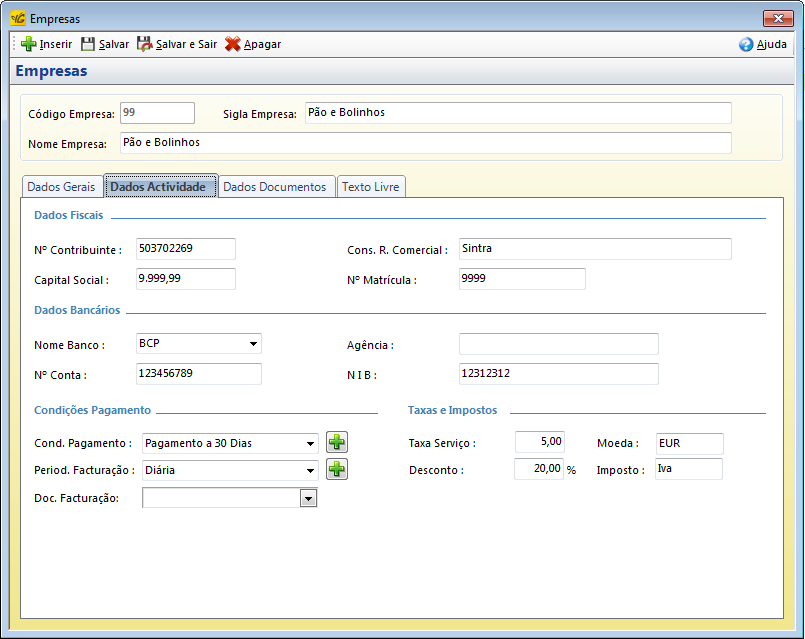The image size is (805, 639).
Task: Click the Apagar red X icon
Action: coord(233,44)
